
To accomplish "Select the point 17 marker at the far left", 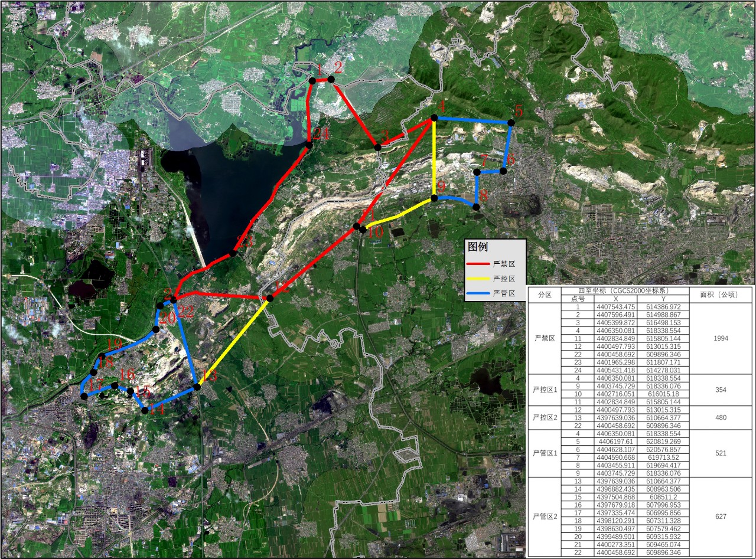I will tap(84, 396).
